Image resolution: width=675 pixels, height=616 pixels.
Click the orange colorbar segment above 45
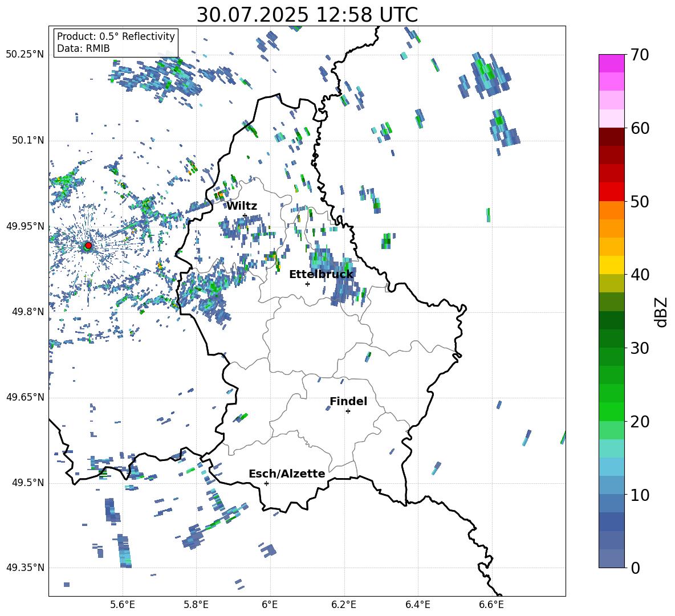(x=612, y=229)
